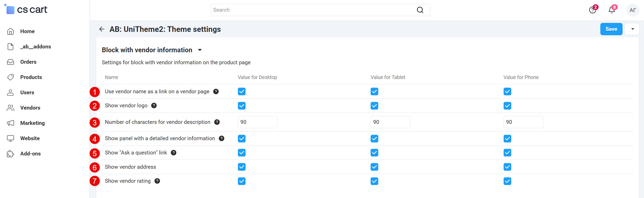Show help for detailed vendor information panel
644x198 pixels.
pos(222,138)
